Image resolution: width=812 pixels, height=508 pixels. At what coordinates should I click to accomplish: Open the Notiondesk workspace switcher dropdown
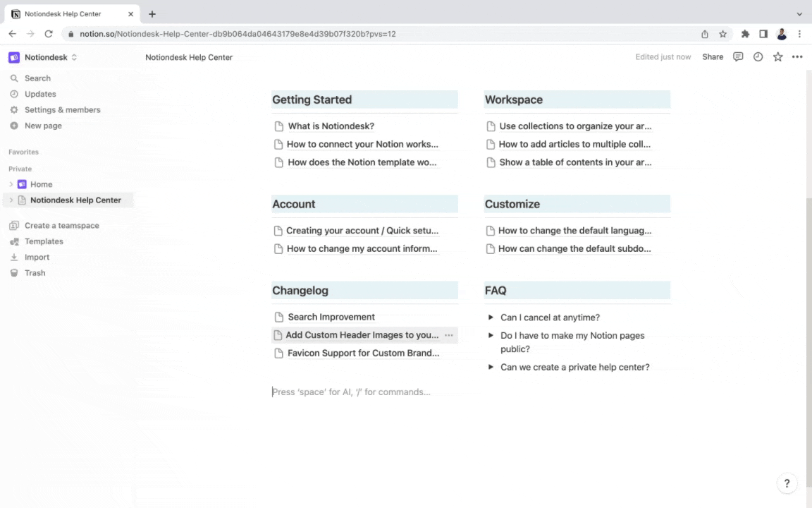point(74,58)
